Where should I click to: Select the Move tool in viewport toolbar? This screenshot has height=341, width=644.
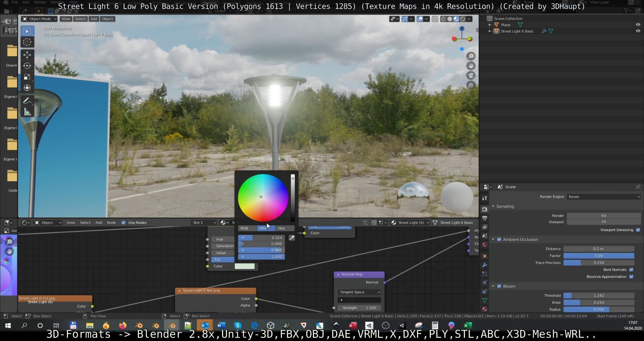(x=27, y=55)
